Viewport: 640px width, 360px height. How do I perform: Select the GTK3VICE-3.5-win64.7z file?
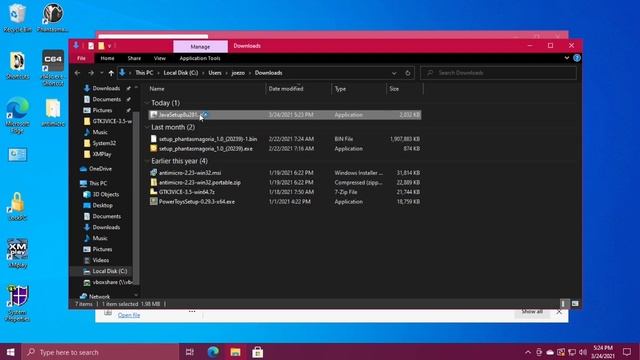point(284,192)
